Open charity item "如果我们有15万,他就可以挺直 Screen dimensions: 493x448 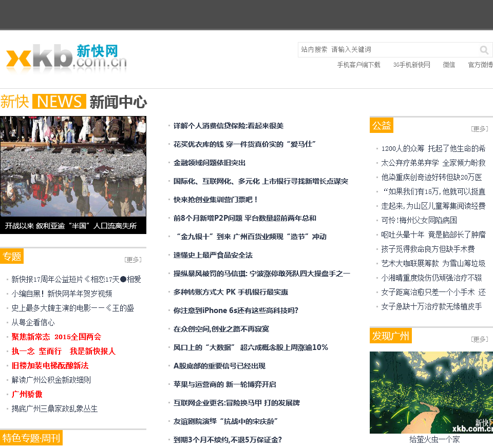click(x=433, y=191)
